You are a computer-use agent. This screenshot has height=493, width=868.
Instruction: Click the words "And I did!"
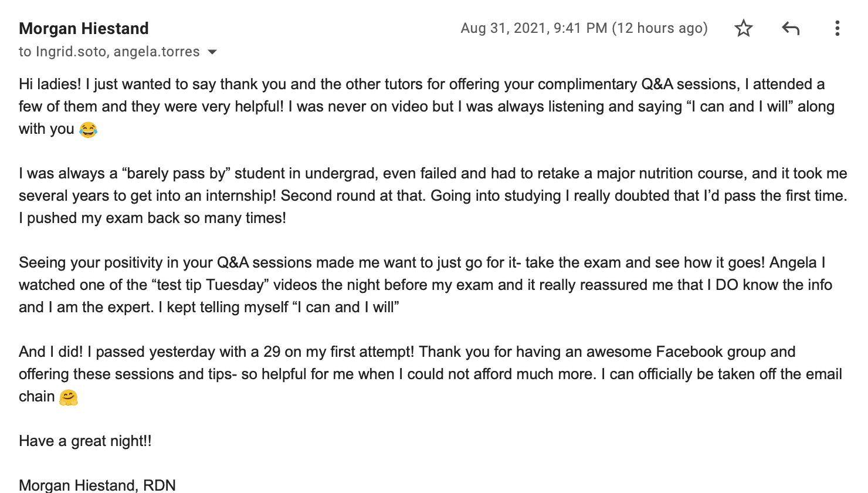pyautogui.click(x=51, y=352)
